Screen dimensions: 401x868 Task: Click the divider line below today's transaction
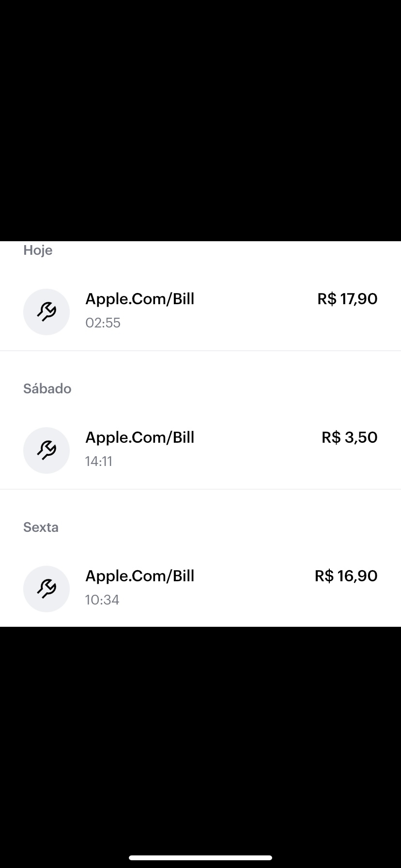200,351
